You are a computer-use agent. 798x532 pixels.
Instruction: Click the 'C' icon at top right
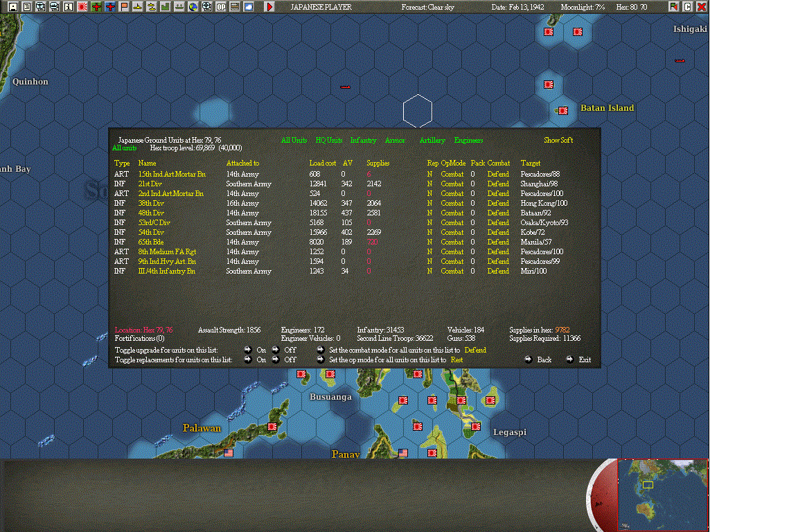point(688,7)
